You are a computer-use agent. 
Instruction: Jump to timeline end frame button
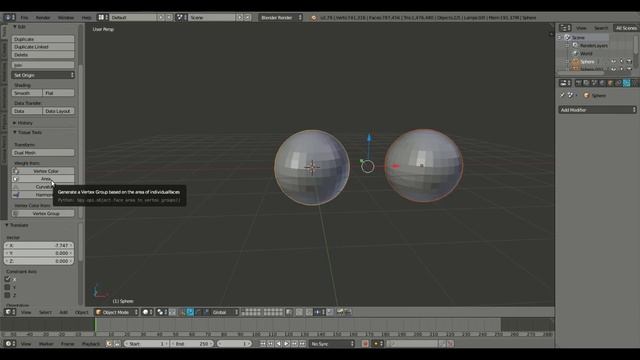[302, 344]
